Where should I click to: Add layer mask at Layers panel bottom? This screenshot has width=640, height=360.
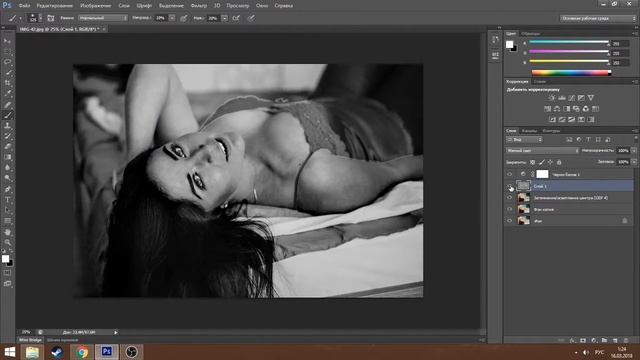[583, 340]
